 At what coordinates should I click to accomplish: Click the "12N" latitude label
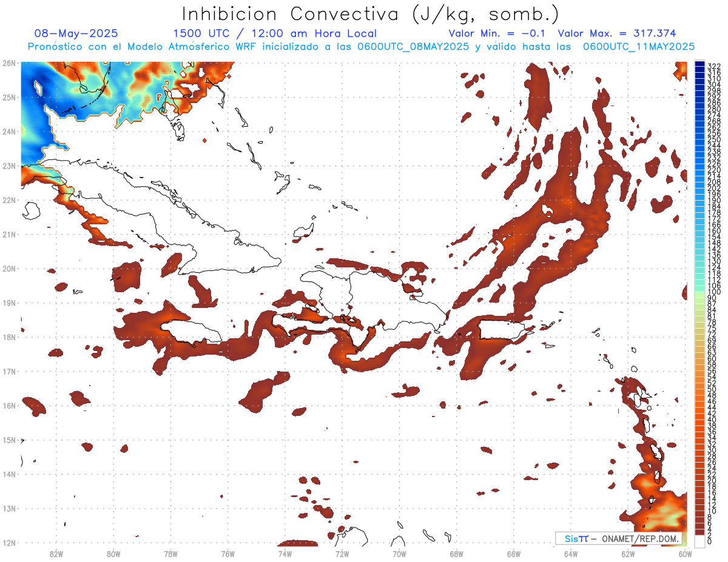tap(8, 543)
